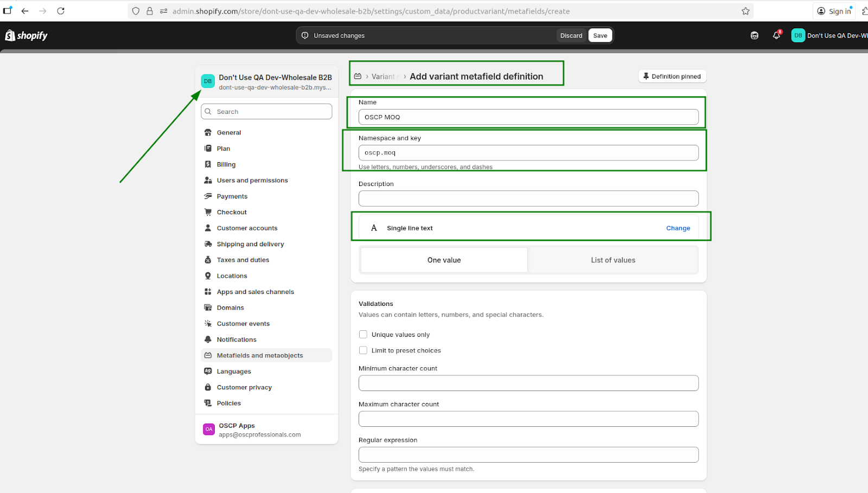Go to Metafields and metaobjects settings

(x=259, y=356)
